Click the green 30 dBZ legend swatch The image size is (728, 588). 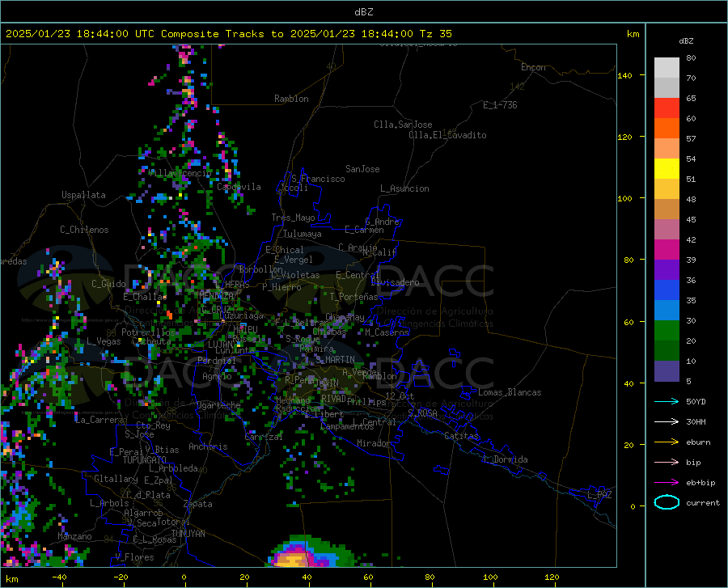tap(667, 331)
